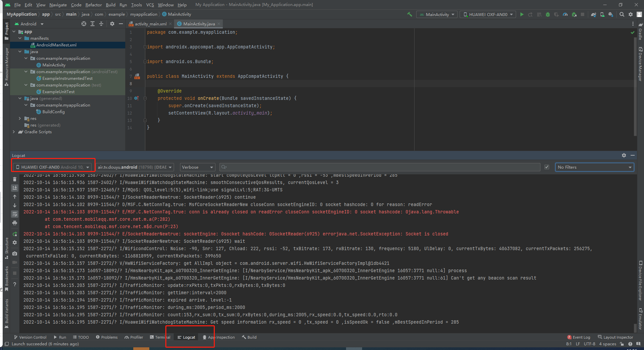Switch to the MainActivity.java tab

(199, 24)
